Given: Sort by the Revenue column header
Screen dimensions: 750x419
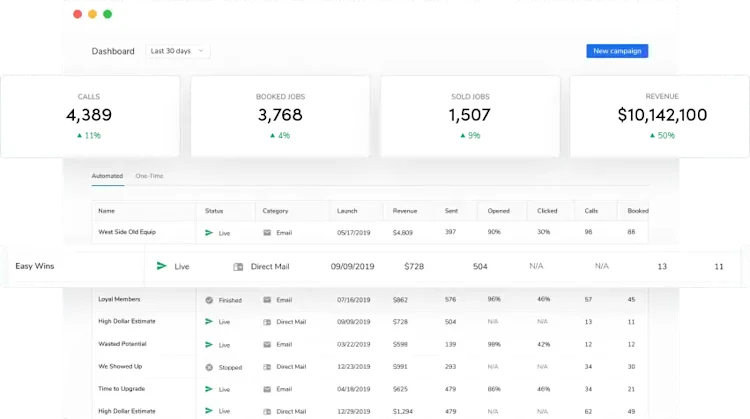Looking at the screenshot, I should pyautogui.click(x=405, y=211).
